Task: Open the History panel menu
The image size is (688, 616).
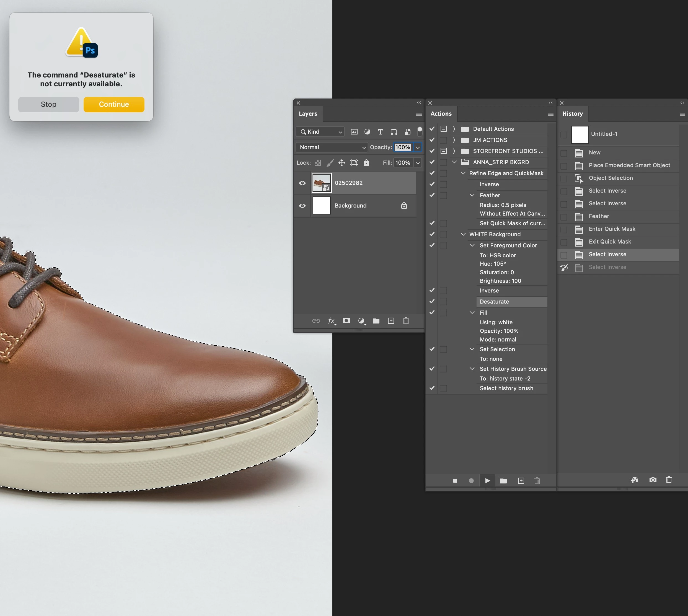Action: click(682, 114)
